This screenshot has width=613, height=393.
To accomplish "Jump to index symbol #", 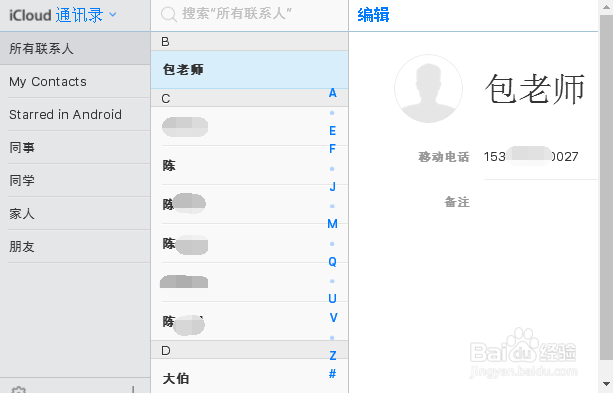I will point(332,374).
